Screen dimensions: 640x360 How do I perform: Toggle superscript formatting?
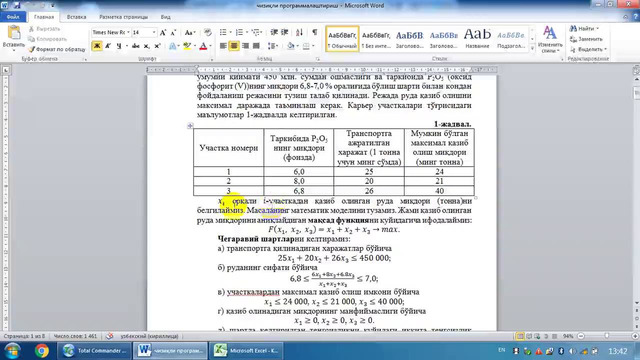[x=157, y=46]
